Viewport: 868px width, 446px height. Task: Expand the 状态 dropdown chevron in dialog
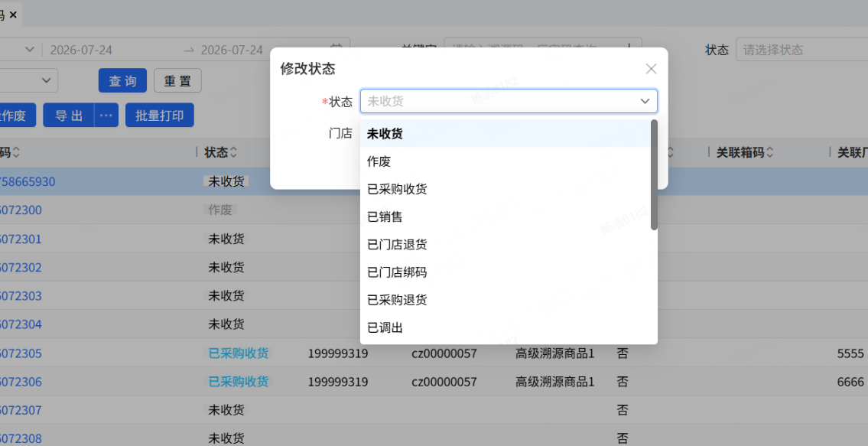click(x=645, y=102)
